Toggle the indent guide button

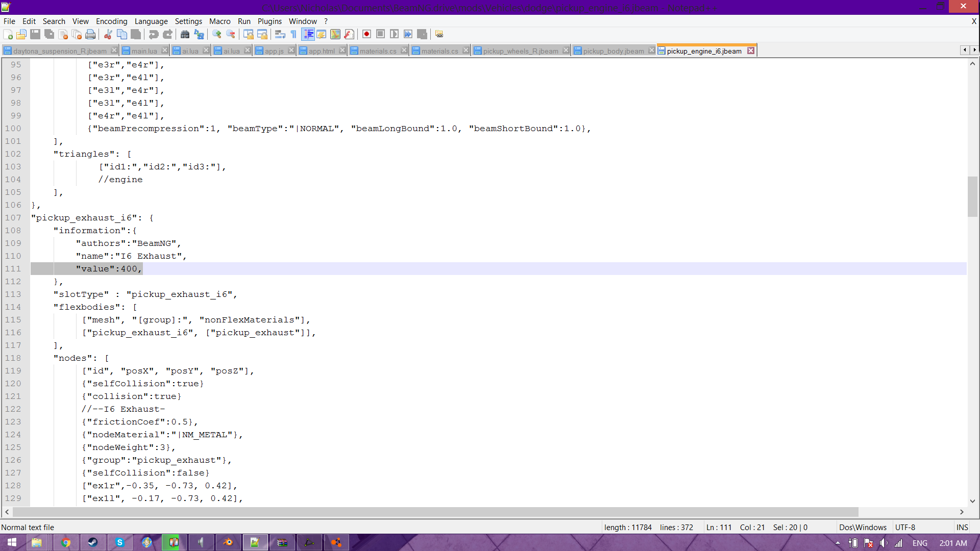(x=308, y=34)
